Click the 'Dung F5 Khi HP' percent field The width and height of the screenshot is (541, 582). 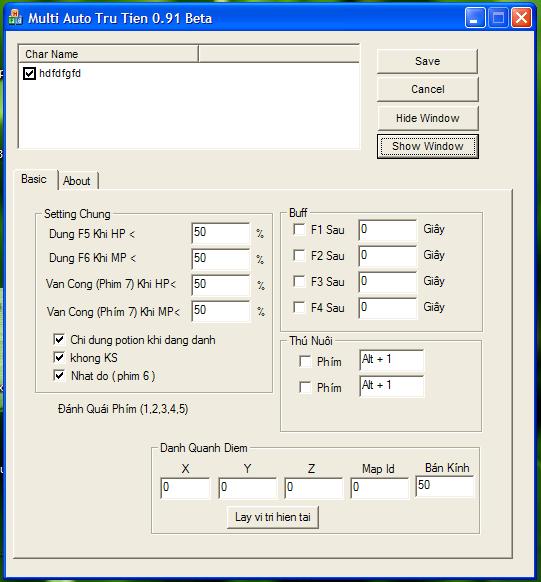click(x=221, y=233)
